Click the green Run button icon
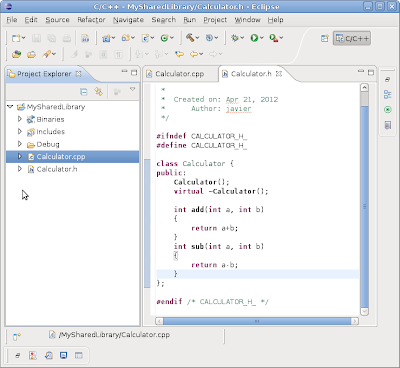 (254, 38)
